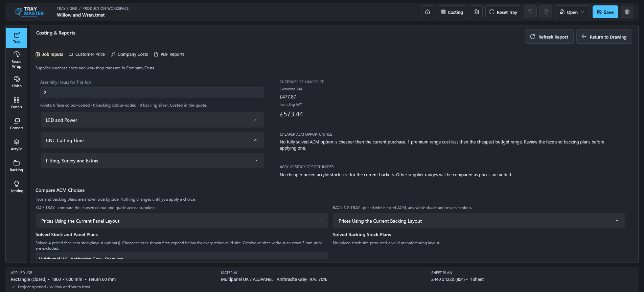This screenshot has height=292, width=644.
Task: Click Refresh Report
Action: [549, 37]
